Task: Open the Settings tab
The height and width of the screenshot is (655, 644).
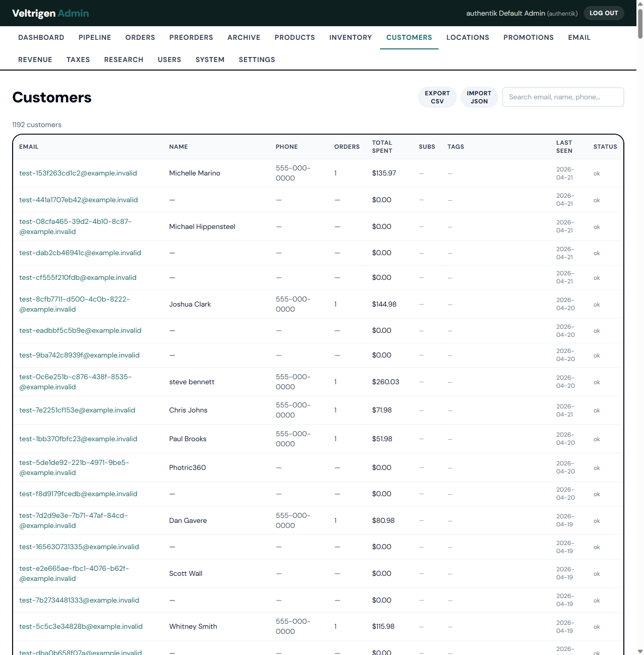Action: (257, 59)
